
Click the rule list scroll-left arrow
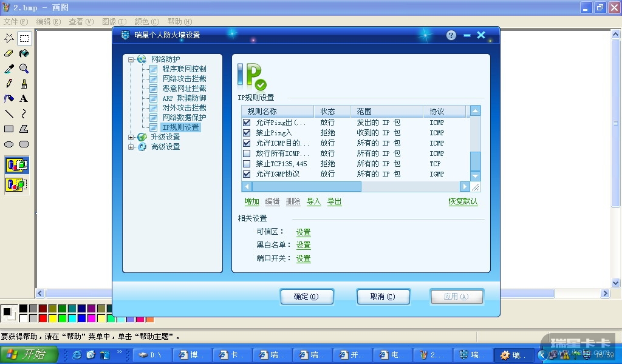point(247,187)
